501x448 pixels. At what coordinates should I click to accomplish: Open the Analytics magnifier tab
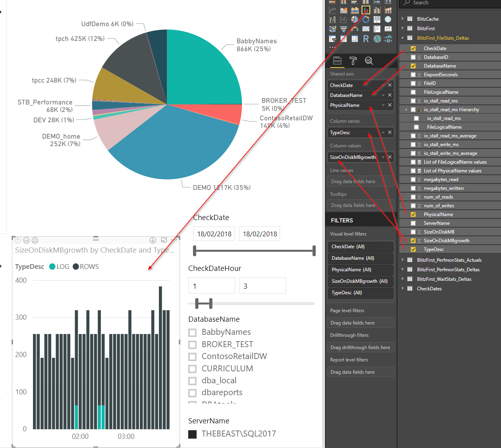pyautogui.click(x=369, y=60)
